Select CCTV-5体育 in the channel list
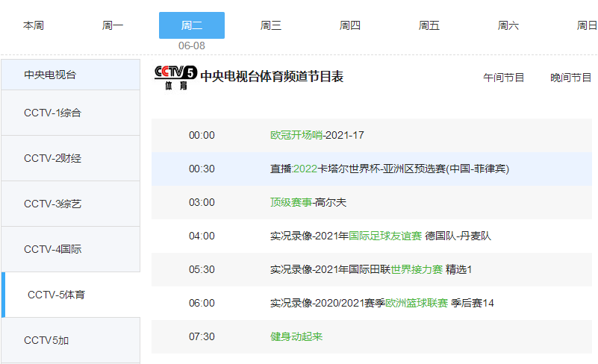Image resolution: width=598 pixels, height=364 pixels. 71,295
